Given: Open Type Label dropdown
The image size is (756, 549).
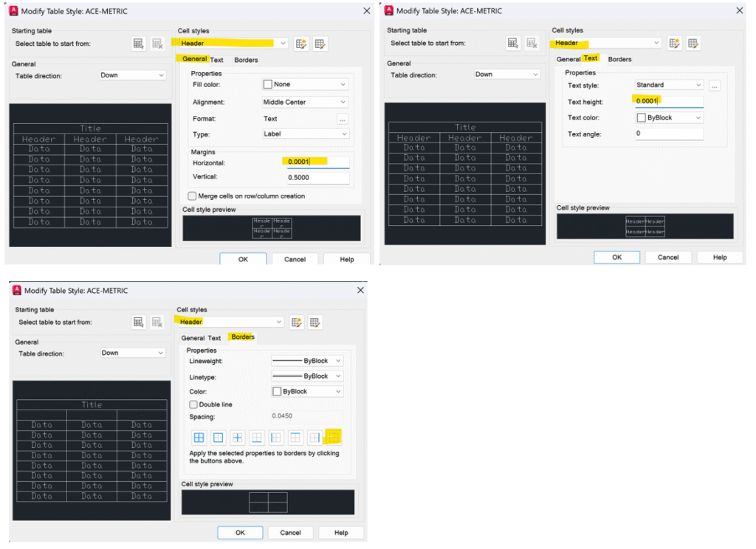Looking at the screenshot, I should point(306,134).
